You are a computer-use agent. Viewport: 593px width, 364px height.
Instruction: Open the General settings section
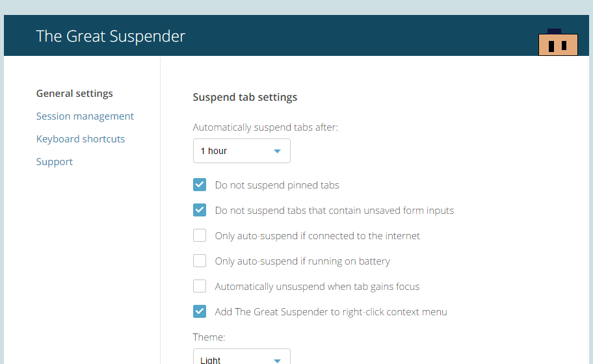click(75, 94)
